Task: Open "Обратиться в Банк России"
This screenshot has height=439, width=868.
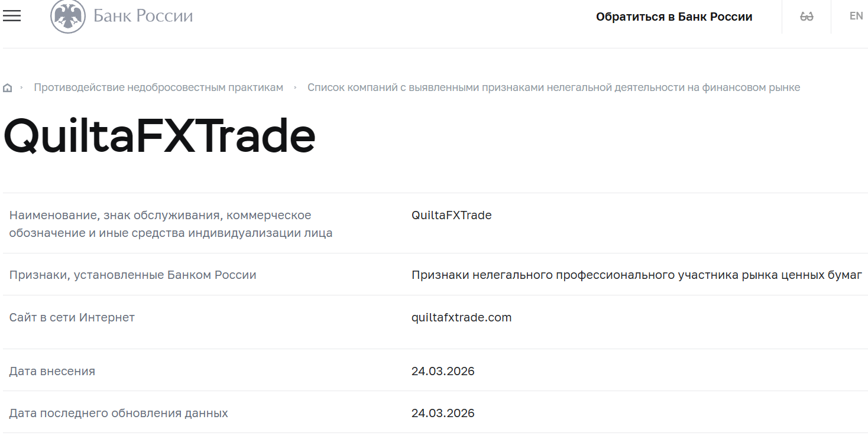Action: pyautogui.click(x=675, y=17)
